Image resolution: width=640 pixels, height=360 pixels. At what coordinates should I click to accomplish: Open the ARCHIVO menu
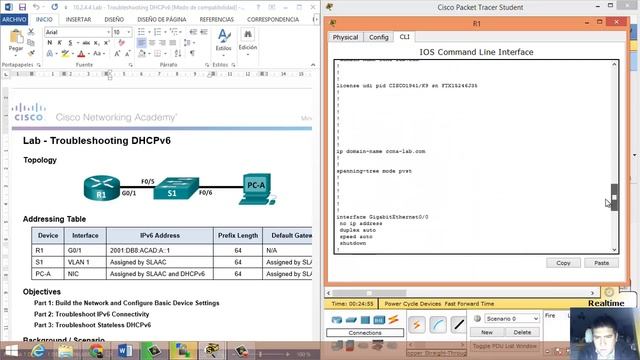click(x=14, y=19)
